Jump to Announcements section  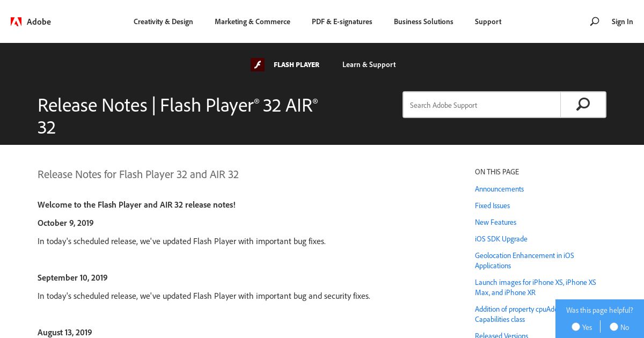(499, 189)
